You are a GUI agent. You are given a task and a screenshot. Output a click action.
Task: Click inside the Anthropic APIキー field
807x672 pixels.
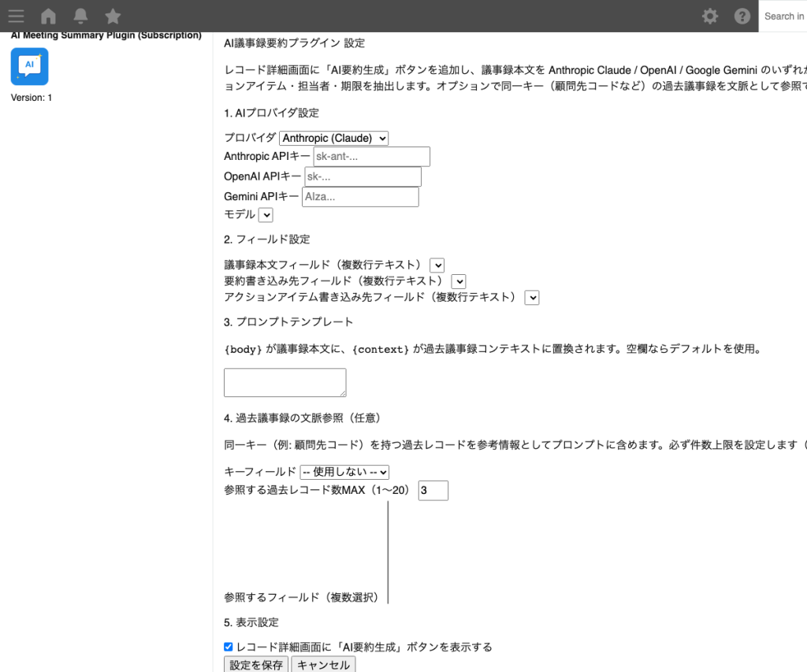click(x=370, y=156)
